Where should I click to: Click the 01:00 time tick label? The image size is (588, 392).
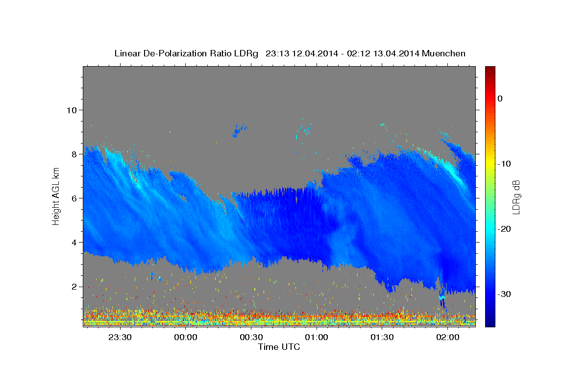[x=317, y=337]
